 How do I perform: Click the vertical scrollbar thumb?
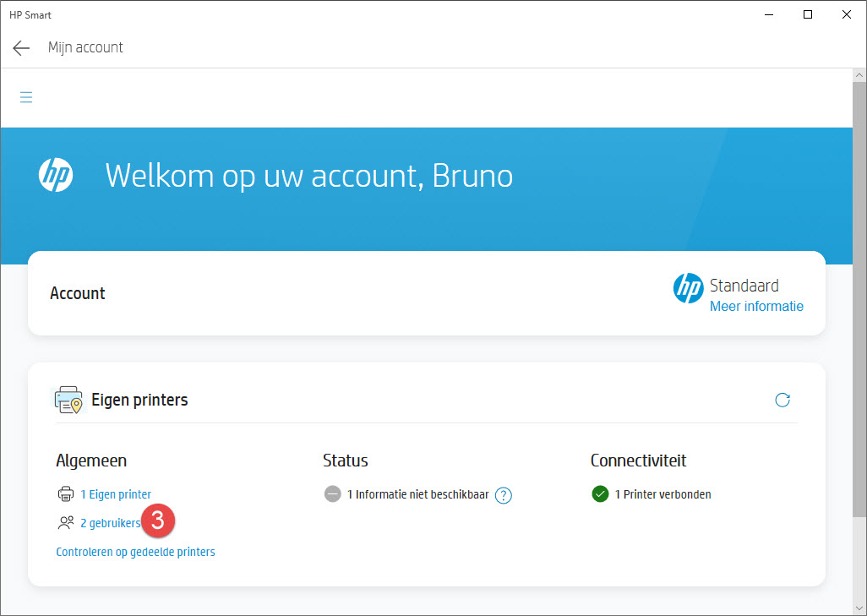(859, 296)
